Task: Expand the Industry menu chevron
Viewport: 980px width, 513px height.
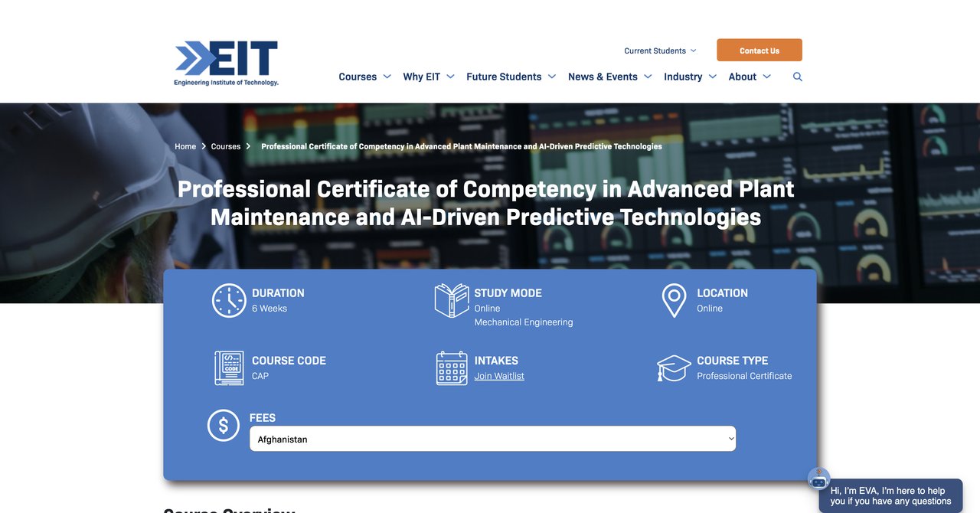Action: [x=712, y=77]
